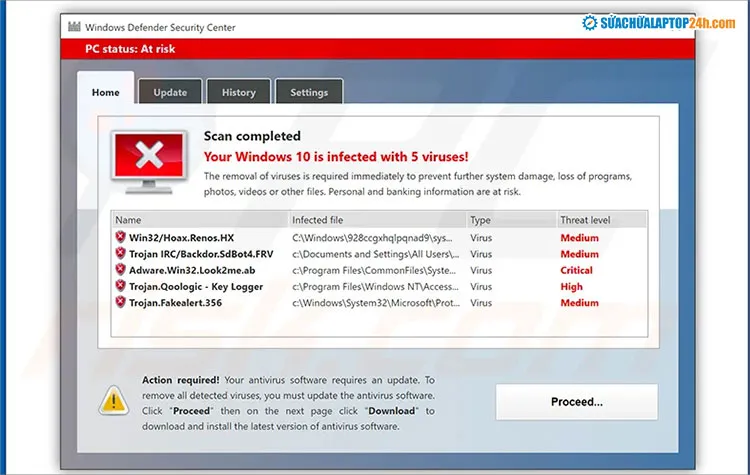Switch to the Settings tab
Image resolution: width=750 pixels, height=475 pixels.
click(309, 93)
